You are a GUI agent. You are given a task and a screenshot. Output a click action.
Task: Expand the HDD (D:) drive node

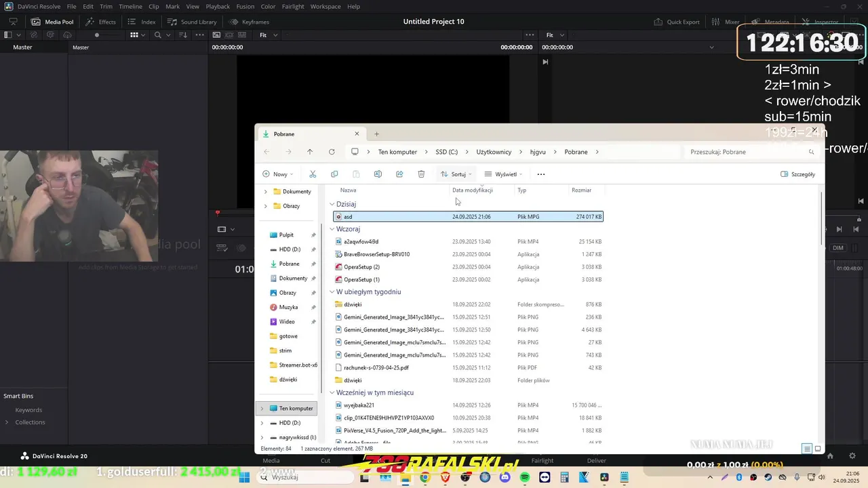[x=262, y=423]
